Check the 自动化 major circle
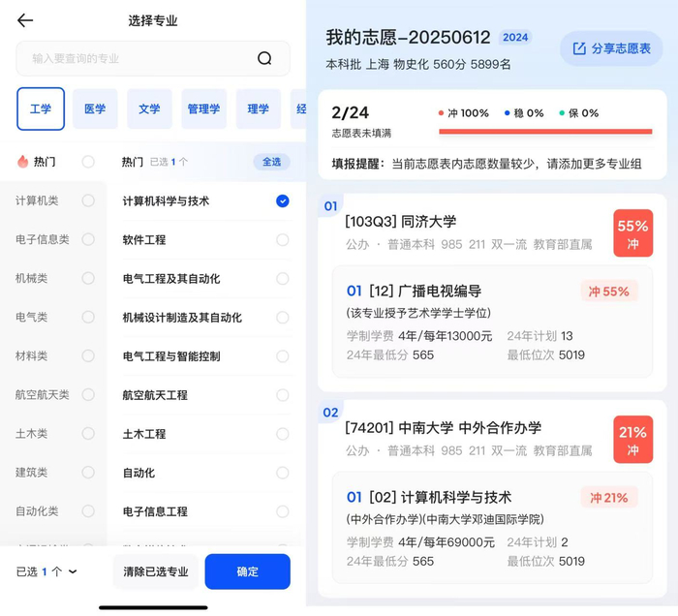Screen dimensions: 678x616 (283, 473)
